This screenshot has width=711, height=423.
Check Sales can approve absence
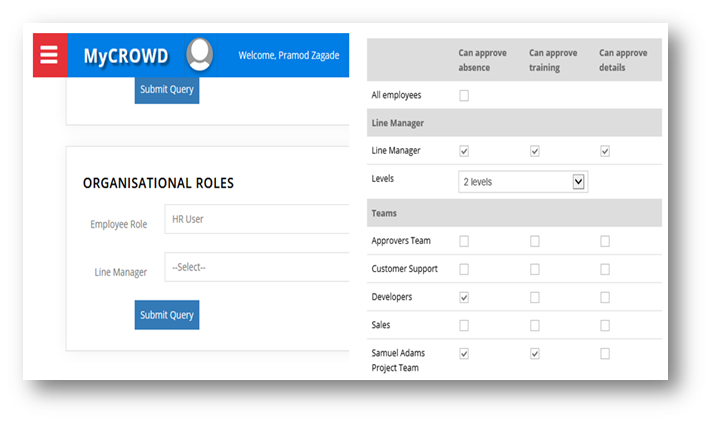(463, 325)
